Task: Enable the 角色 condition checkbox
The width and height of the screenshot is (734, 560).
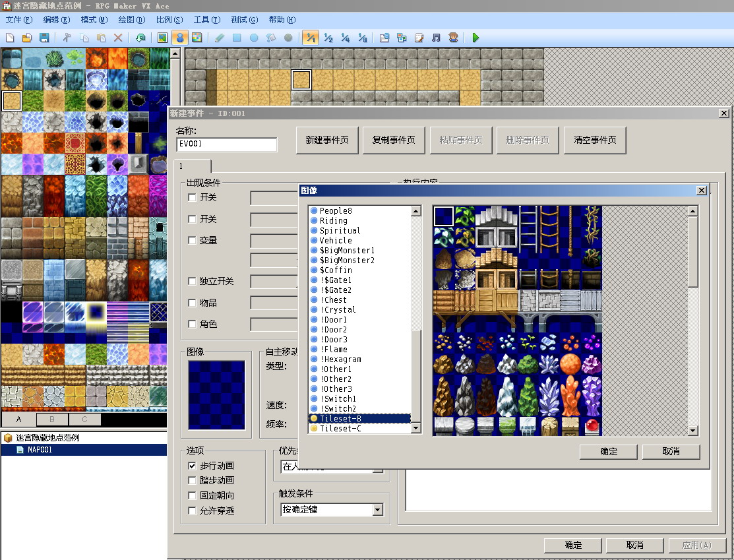Action: coord(192,324)
